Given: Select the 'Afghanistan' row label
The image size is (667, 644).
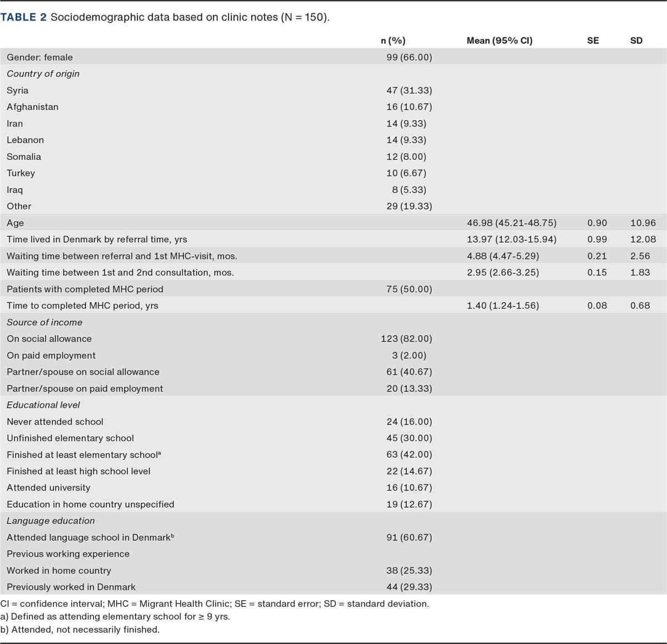Looking at the screenshot, I should (x=32, y=107).
